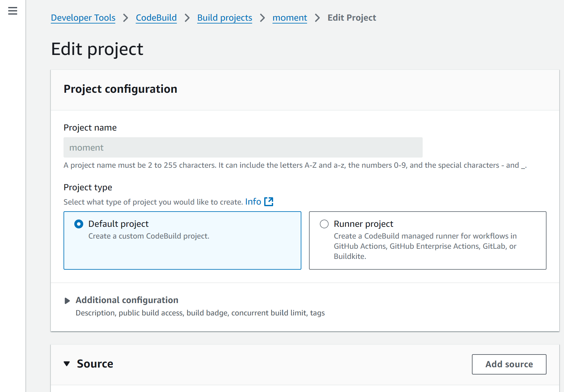The width and height of the screenshot is (564, 392).
Task: Navigate to CodeBuild breadcrumb
Action: pos(156,18)
